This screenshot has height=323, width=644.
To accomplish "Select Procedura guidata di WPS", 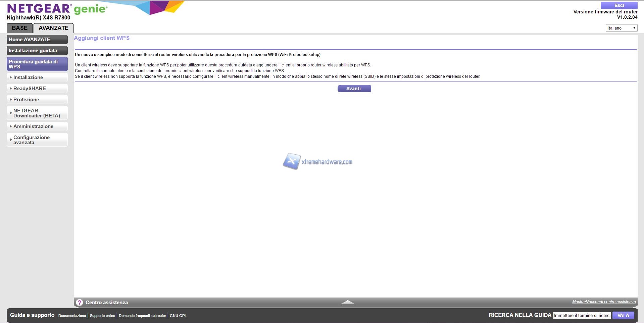I will click(x=37, y=64).
